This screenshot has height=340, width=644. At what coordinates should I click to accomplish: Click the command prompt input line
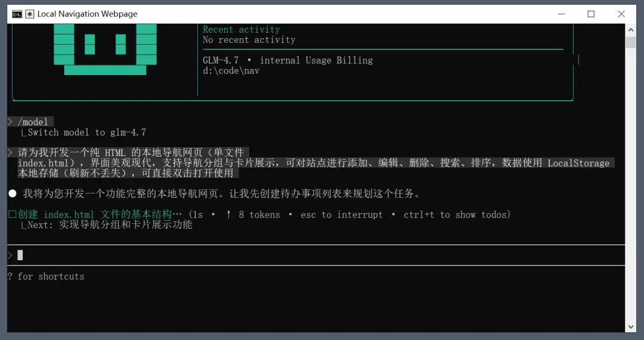[x=316, y=255]
